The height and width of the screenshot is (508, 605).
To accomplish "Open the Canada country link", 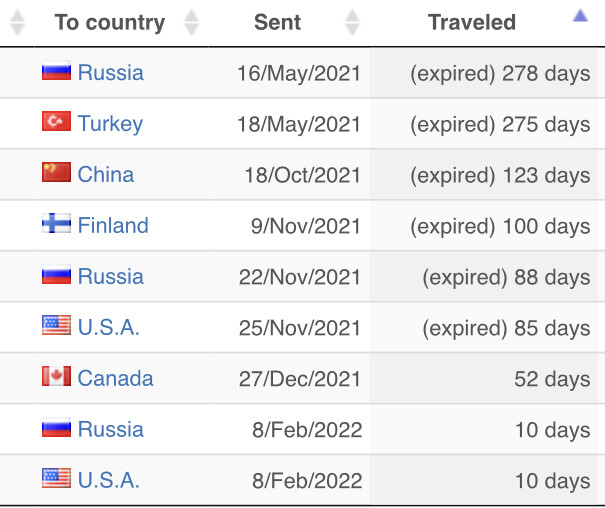I will tap(115, 378).
